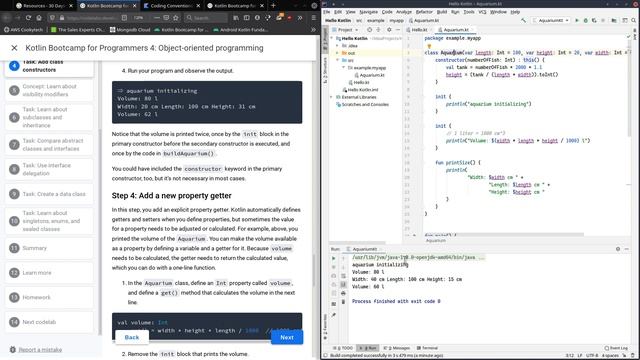Open the Navigate menu

(x=368, y=12)
